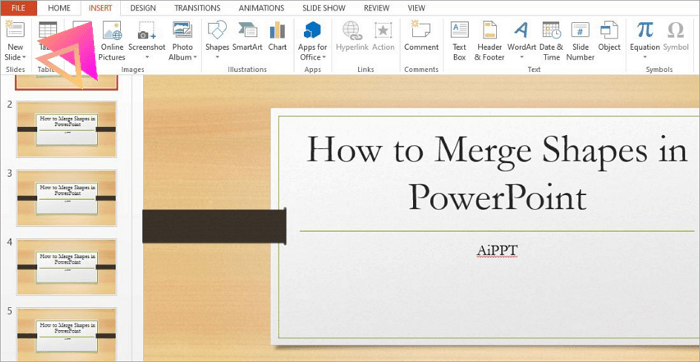The height and width of the screenshot is (362, 700).
Task: Insert an Object
Action: 609,36
